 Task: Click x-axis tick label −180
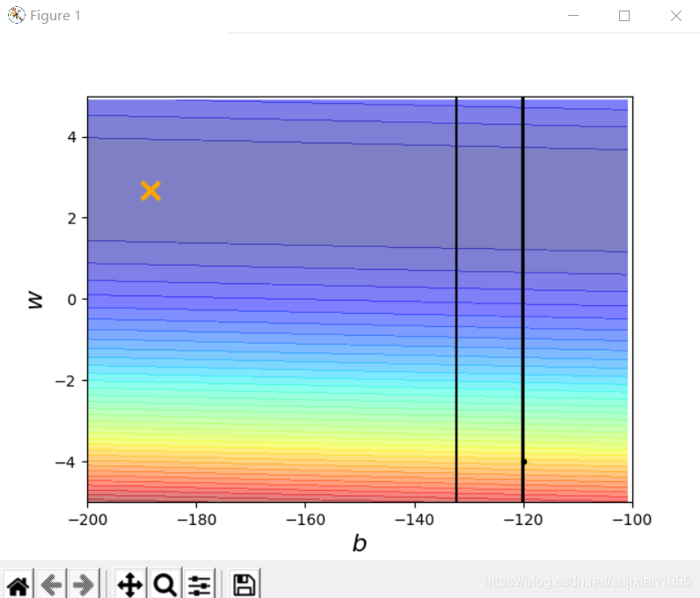[x=196, y=520]
